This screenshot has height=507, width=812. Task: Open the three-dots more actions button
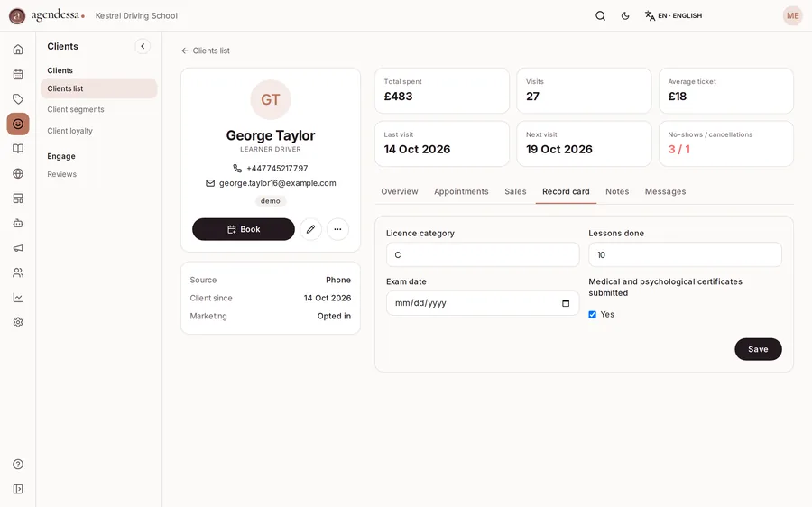coord(337,229)
